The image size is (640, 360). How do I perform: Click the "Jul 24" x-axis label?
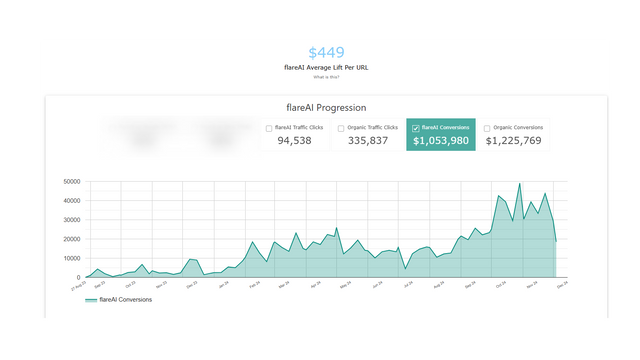point(409,285)
